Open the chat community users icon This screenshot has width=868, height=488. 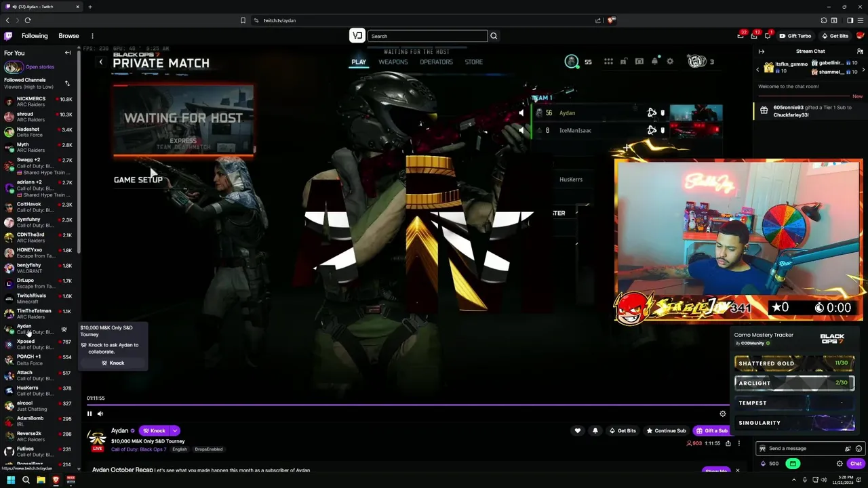[x=860, y=52]
